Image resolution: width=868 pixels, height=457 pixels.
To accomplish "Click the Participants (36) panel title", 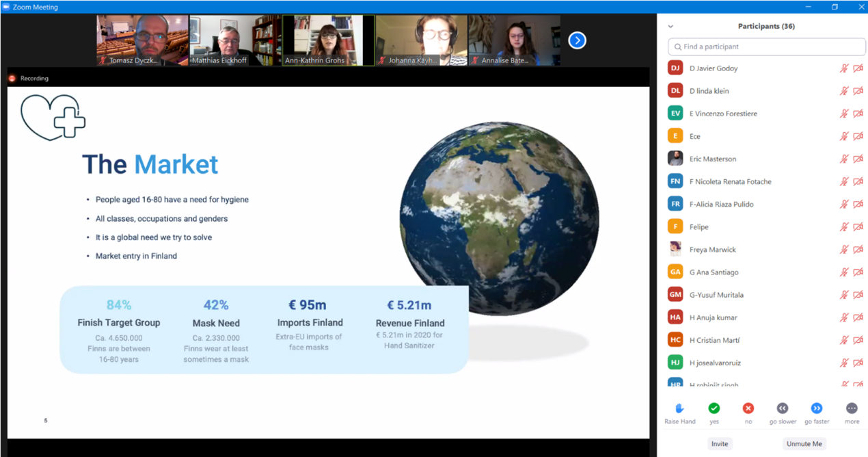I will pyautogui.click(x=766, y=26).
